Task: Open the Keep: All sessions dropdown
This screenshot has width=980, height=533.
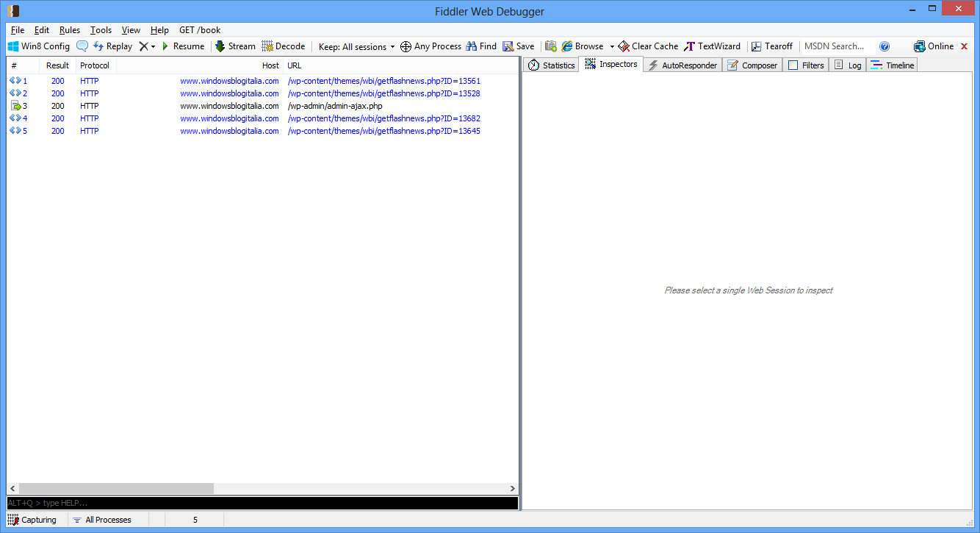Action: click(x=356, y=46)
